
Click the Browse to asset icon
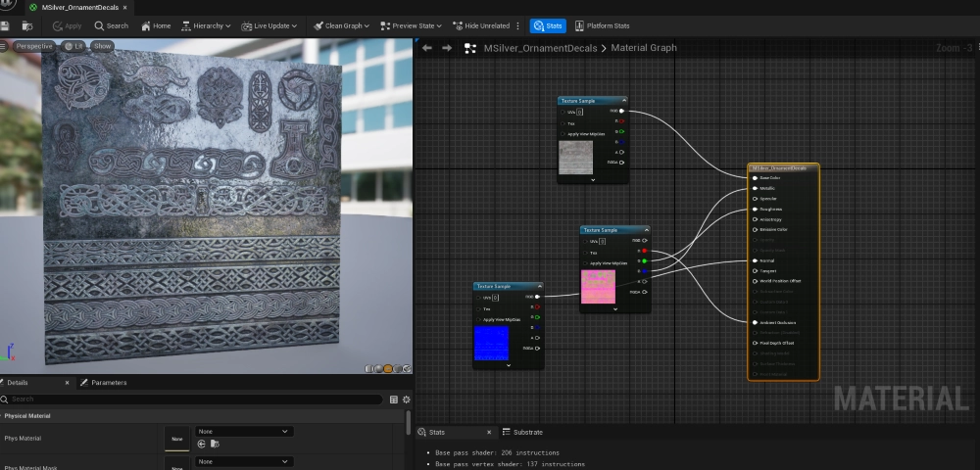29,25
